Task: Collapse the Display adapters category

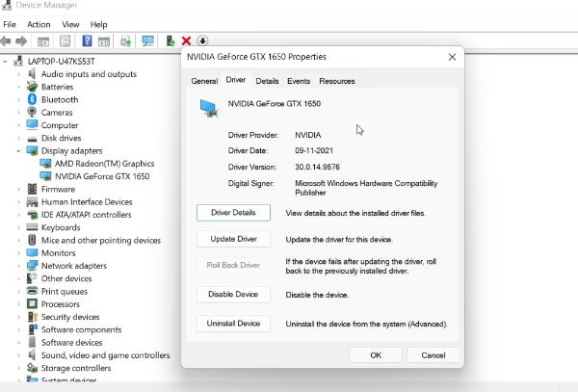Action: (x=18, y=150)
